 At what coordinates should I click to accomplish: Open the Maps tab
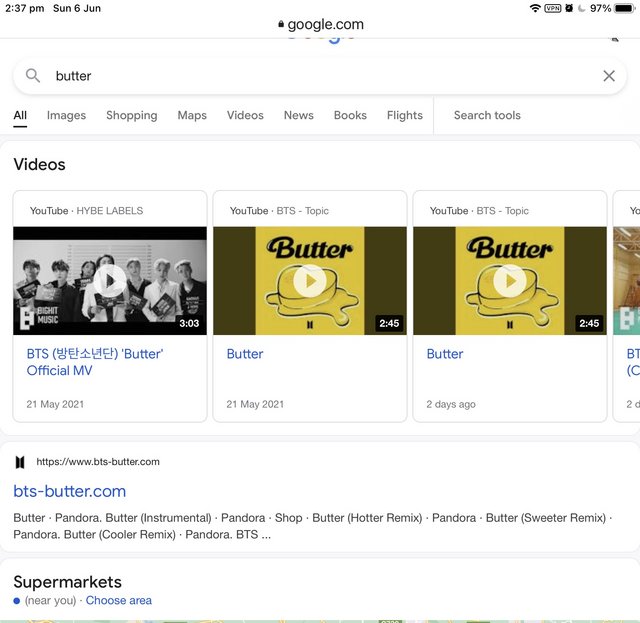pyautogui.click(x=192, y=116)
